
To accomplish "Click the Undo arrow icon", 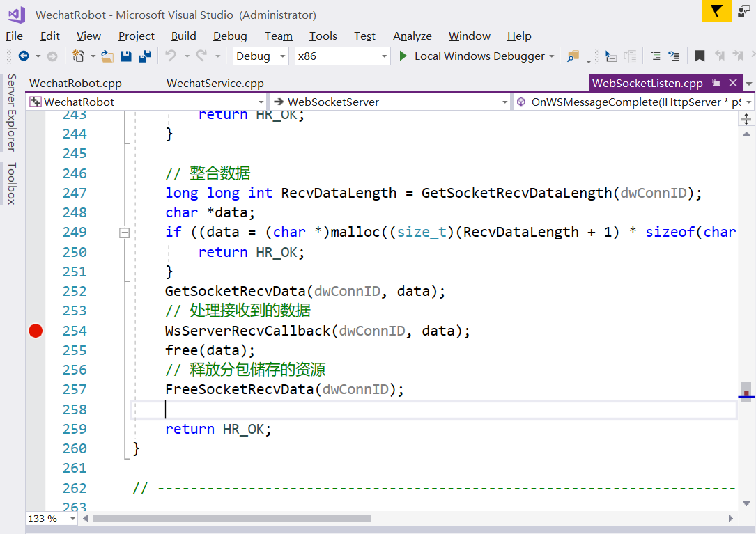I will click(171, 56).
